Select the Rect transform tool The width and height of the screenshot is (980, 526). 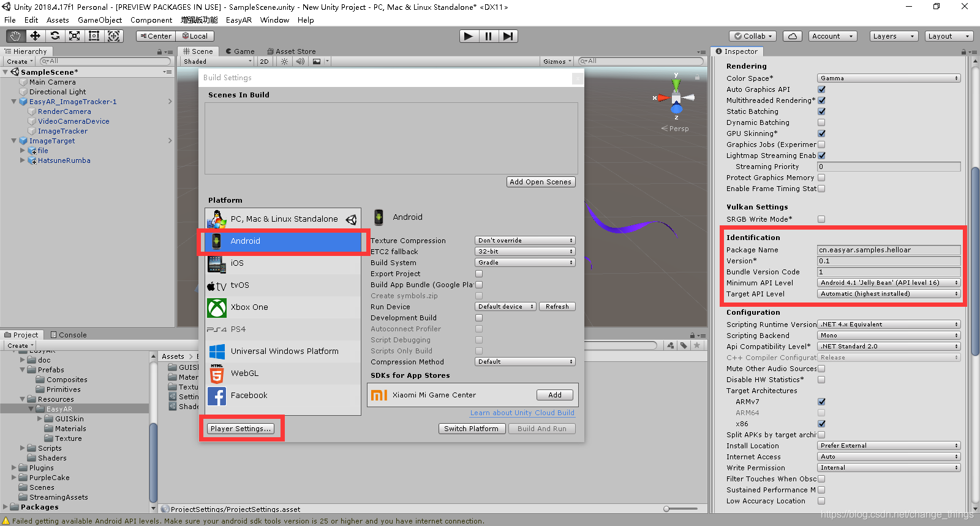94,36
